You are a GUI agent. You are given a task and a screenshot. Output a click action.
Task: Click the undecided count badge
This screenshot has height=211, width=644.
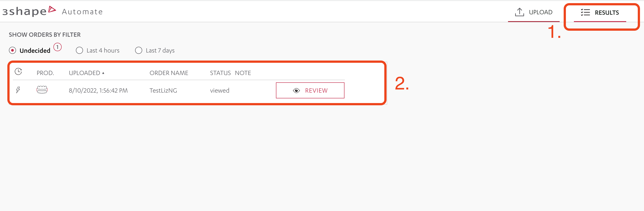pyautogui.click(x=57, y=47)
